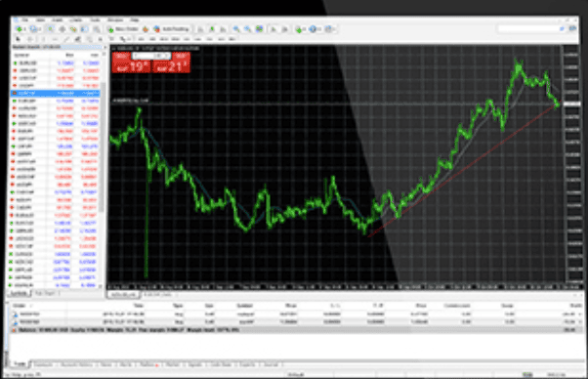Screen dimensions: 588x379
Task: Select the crosshair tool
Action: (x=30, y=39)
